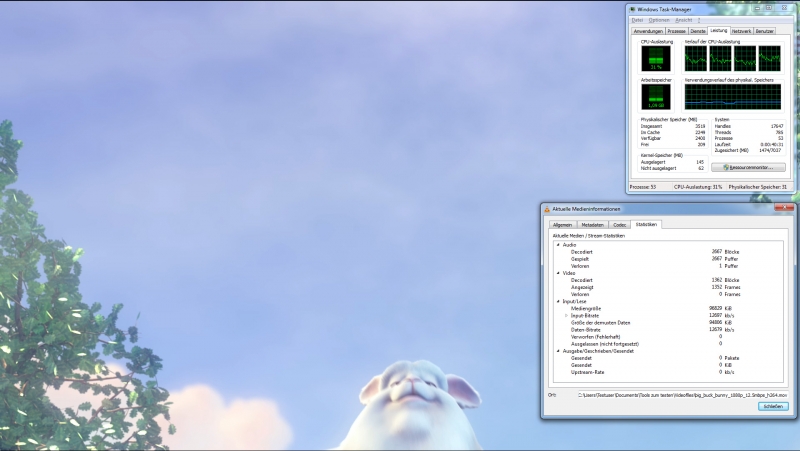Click the Prozesse: 53 status bar entry
The image size is (800, 451).
(643, 187)
